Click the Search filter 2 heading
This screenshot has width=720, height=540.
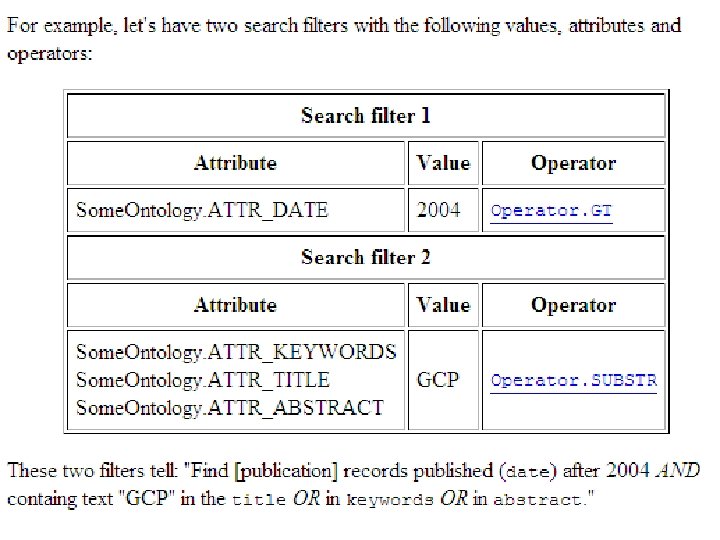[x=365, y=258]
